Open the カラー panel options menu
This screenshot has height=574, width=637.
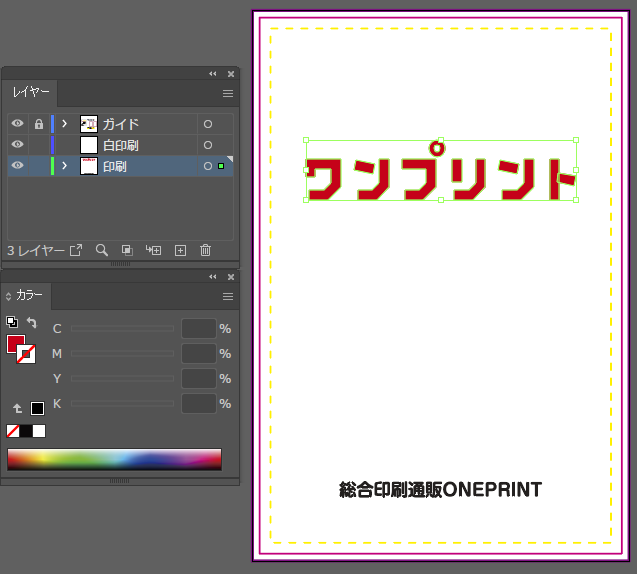pyautogui.click(x=227, y=296)
